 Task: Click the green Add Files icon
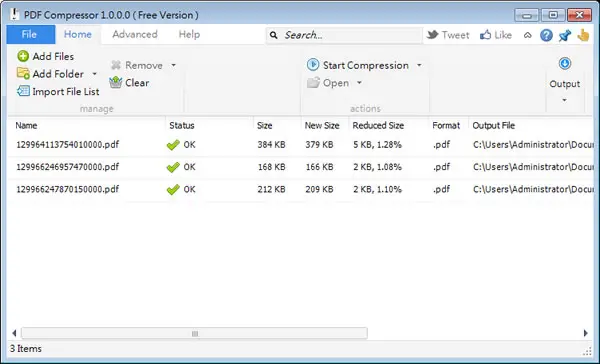point(23,56)
